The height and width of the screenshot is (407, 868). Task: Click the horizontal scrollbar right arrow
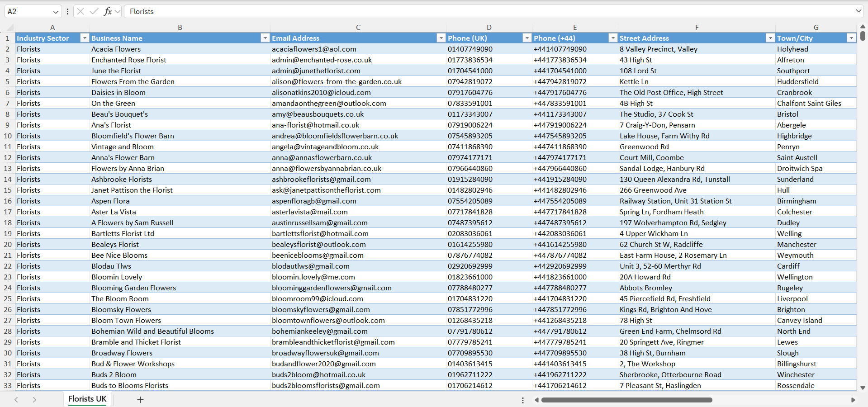click(x=853, y=400)
